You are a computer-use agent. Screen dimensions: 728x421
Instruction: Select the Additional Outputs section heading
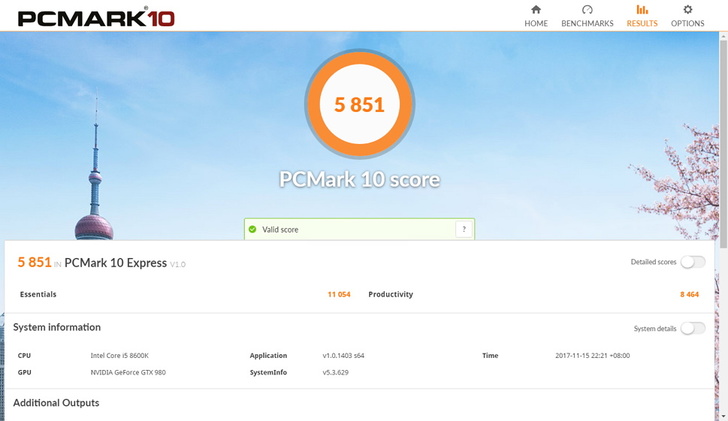coord(56,403)
